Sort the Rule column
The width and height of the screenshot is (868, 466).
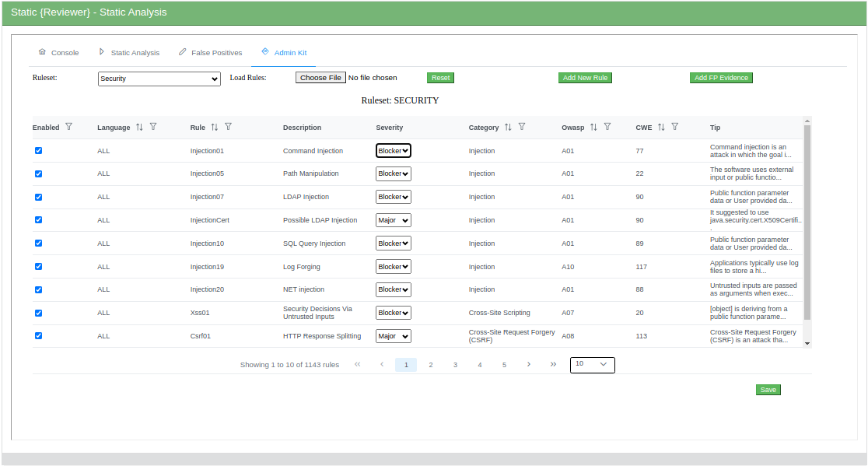(214, 126)
